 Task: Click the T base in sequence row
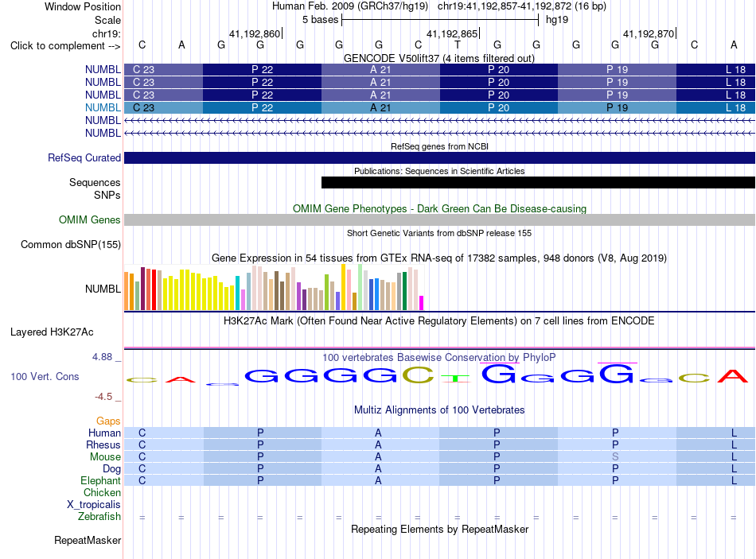pyautogui.click(x=457, y=45)
